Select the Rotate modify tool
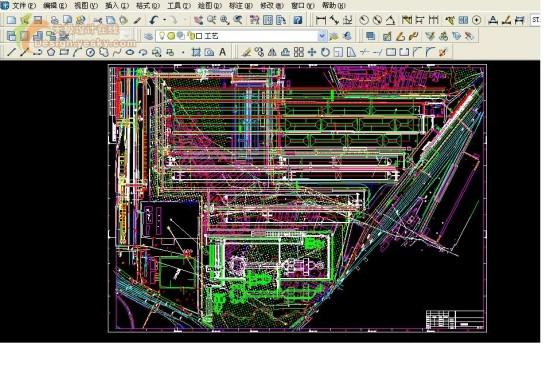 [x=325, y=53]
